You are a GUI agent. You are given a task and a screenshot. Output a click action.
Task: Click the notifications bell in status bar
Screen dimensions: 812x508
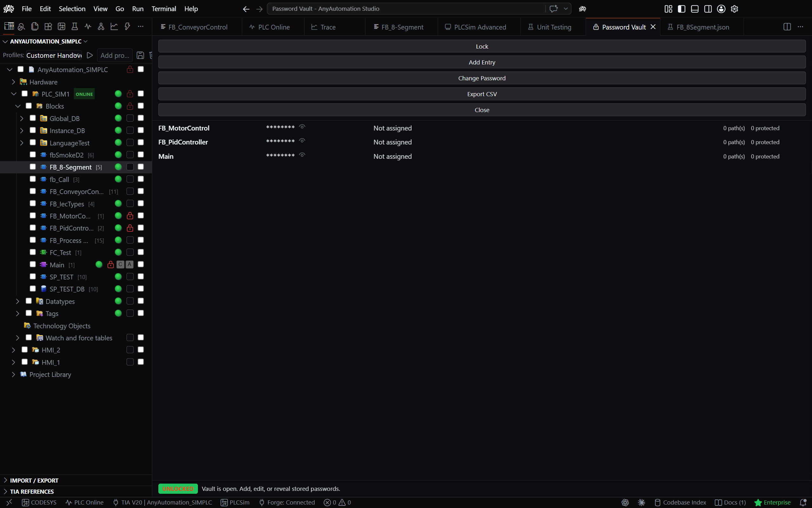pyautogui.click(x=803, y=502)
